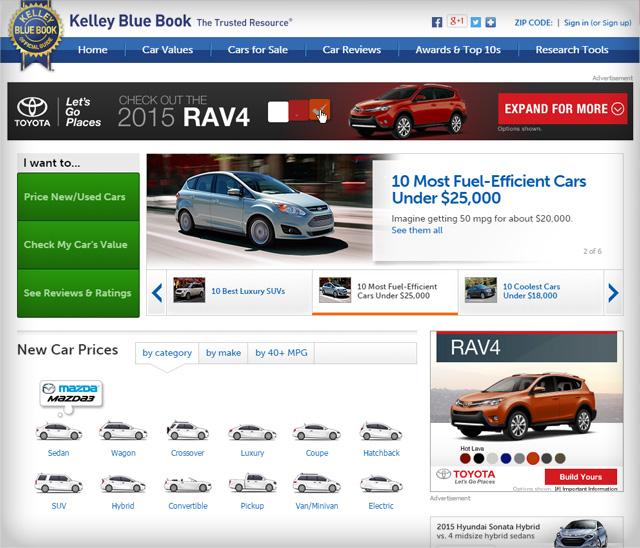640x548 pixels.
Task: Choose silver-white RAV4 paint swatch
Action: point(492,458)
